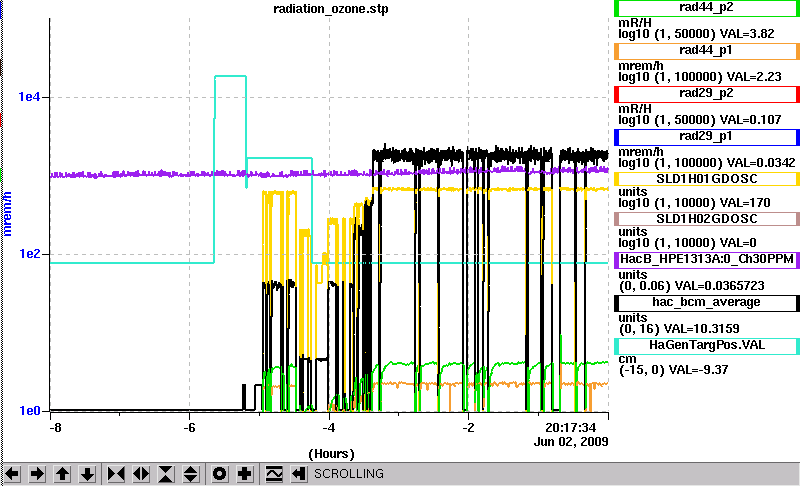800x486 pixels.
Task: Select the SLD1H01GDOSC curve legend
Action: (707, 179)
